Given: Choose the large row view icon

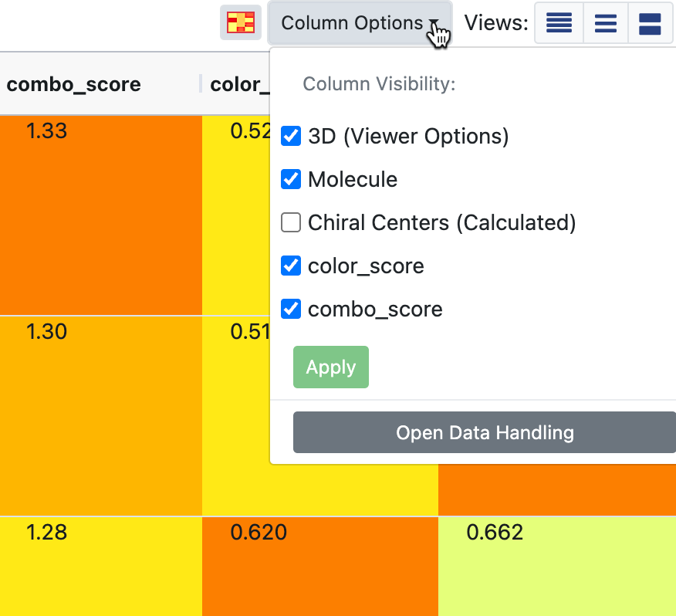Looking at the screenshot, I should click(650, 23).
